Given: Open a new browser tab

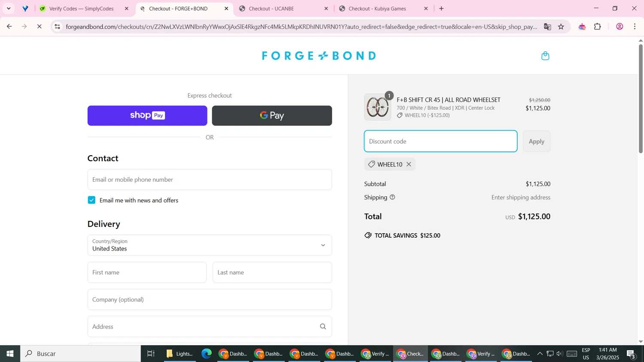Looking at the screenshot, I should pos(441,9).
